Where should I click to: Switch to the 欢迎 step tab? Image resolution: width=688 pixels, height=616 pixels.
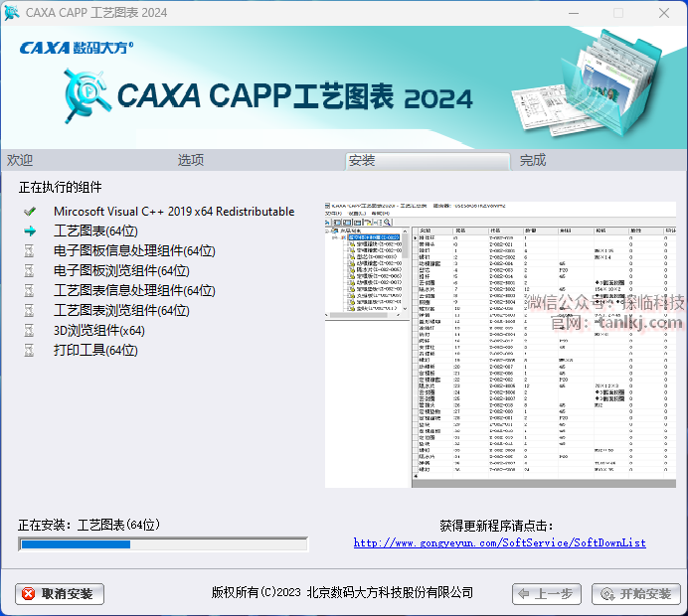[20, 160]
